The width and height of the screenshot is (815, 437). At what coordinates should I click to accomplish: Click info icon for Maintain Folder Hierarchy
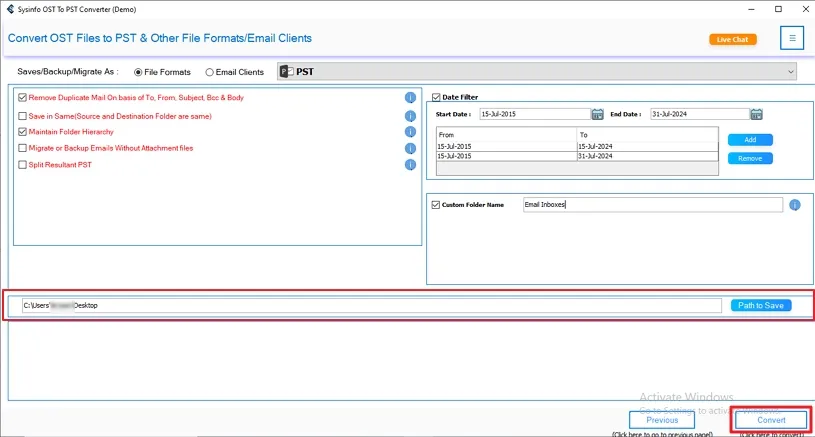tap(410, 132)
